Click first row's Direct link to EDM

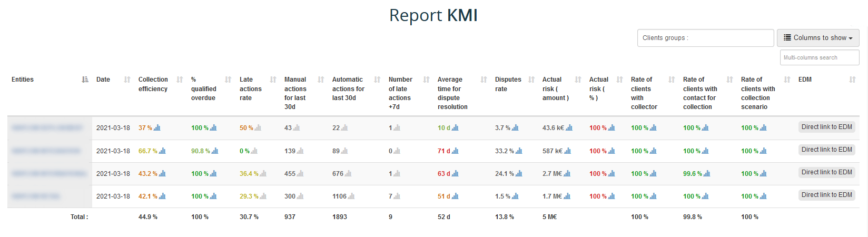point(826,127)
